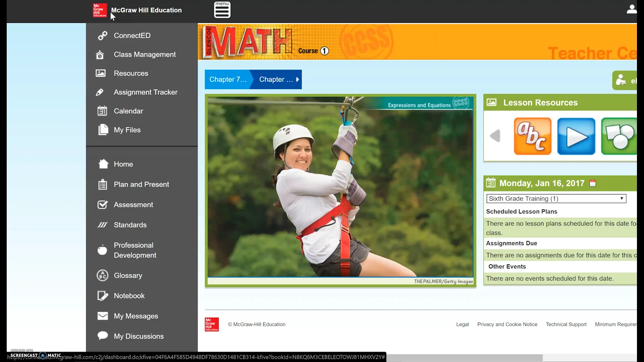Viewport: 644px width, 362px height.
Task: Click the McGraw Hill Education logo
Action: click(x=100, y=10)
